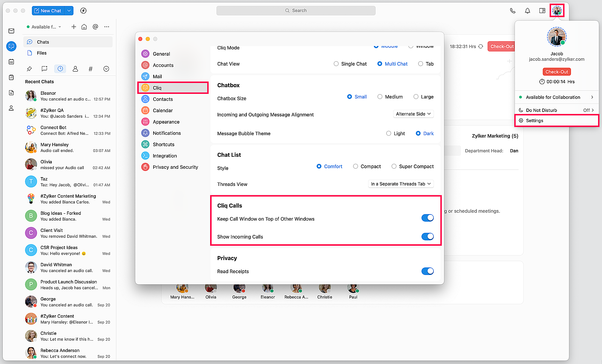Viewport: 602px width, 364px height.
Task: Select Privacy and Security settings item
Action: pyautogui.click(x=175, y=167)
